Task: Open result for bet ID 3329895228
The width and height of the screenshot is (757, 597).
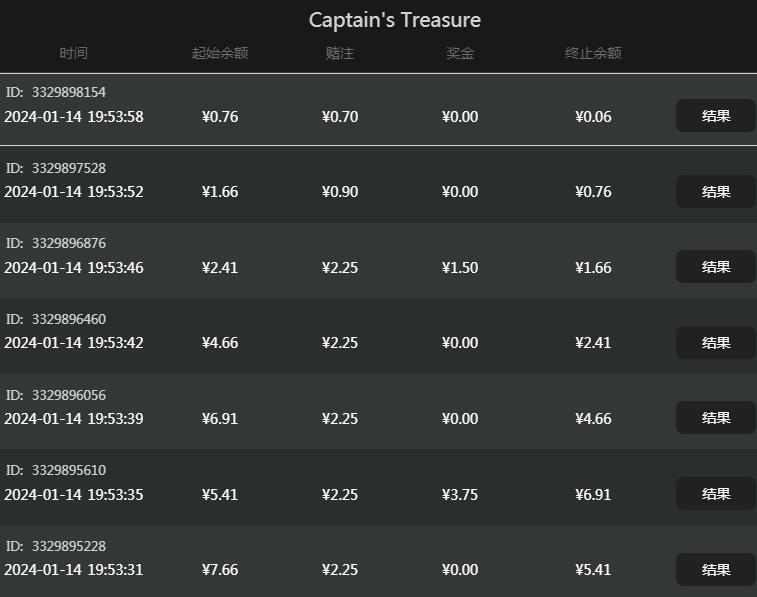Action: (715, 569)
